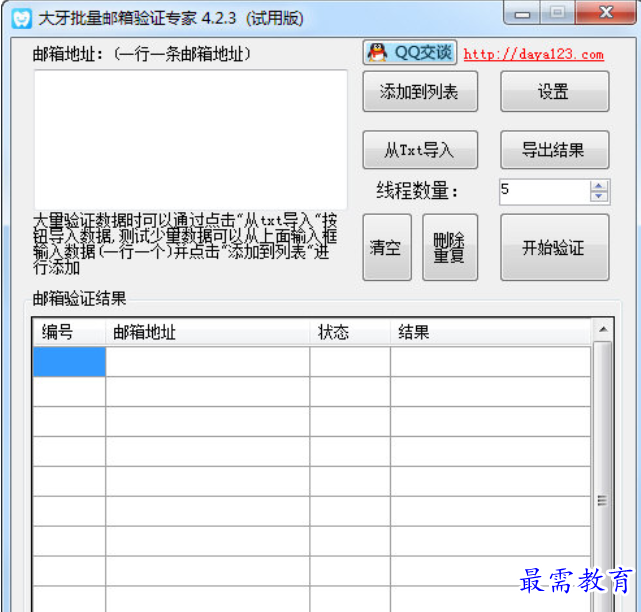Minimize the 大牙批量邮箱验证专家 window
The width and height of the screenshot is (641, 612).
(x=522, y=13)
